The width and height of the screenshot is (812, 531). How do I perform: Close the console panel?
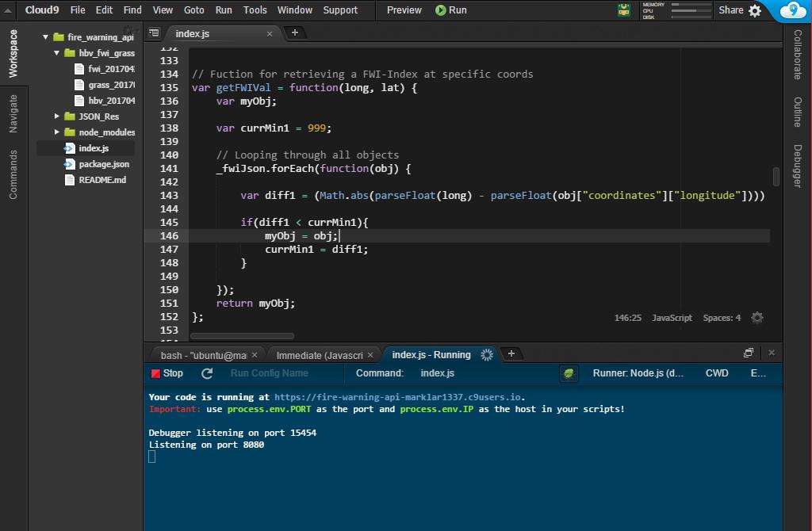point(772,353)
